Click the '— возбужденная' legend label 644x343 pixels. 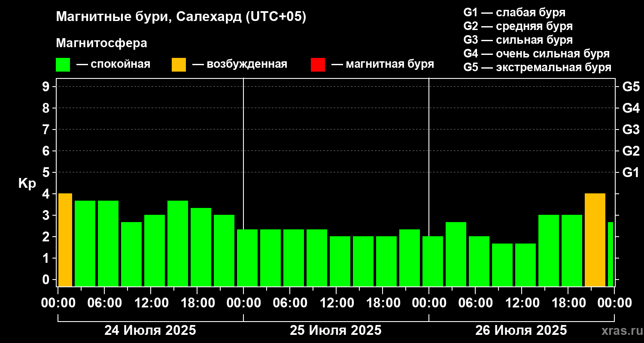(x=240, y=64)
